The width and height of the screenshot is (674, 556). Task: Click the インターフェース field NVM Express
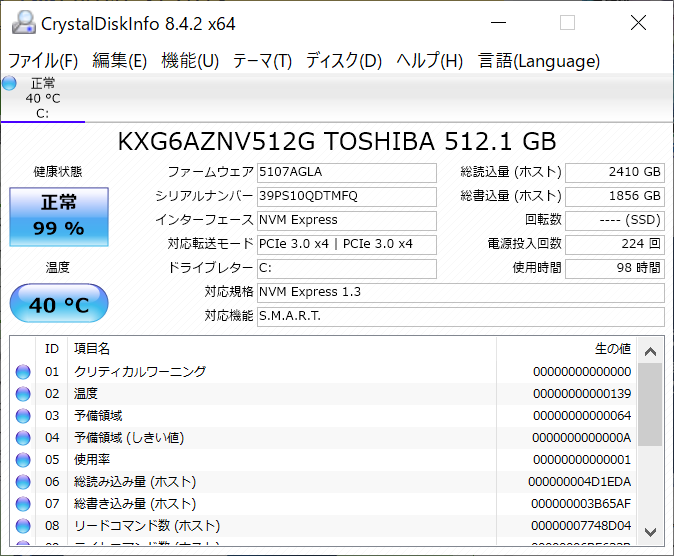tap(347, 221)
